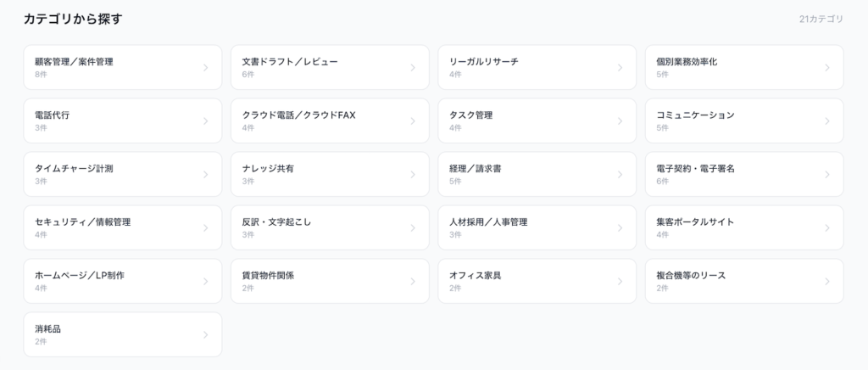
Task: Select the 経理／請求書 category card
Action: point(537,175)
